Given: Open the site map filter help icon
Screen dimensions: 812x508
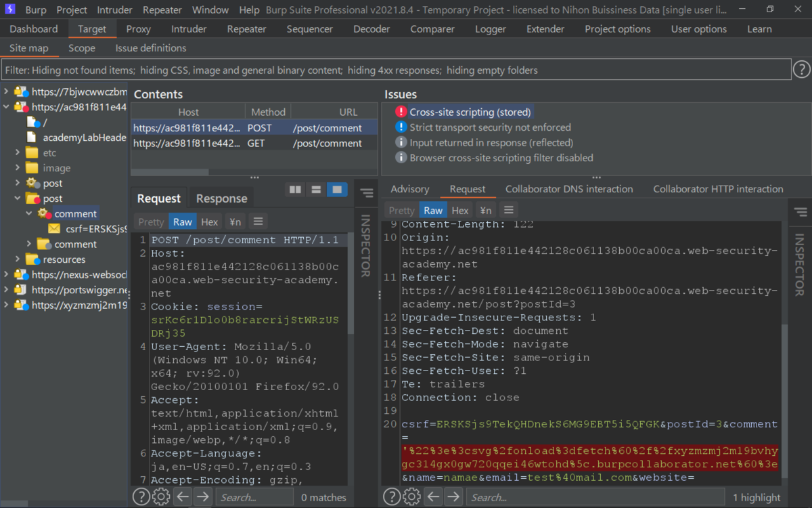Looking at the screenshot, I should [801, 70].
